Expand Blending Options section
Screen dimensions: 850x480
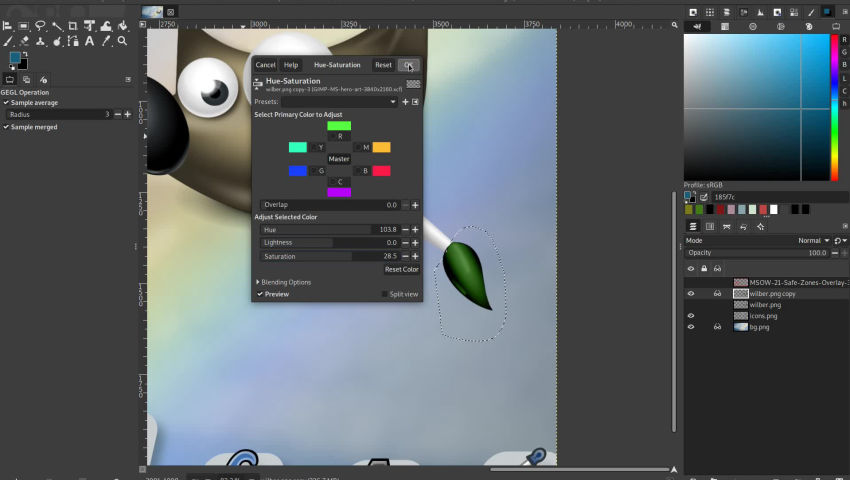pos(284,282)
